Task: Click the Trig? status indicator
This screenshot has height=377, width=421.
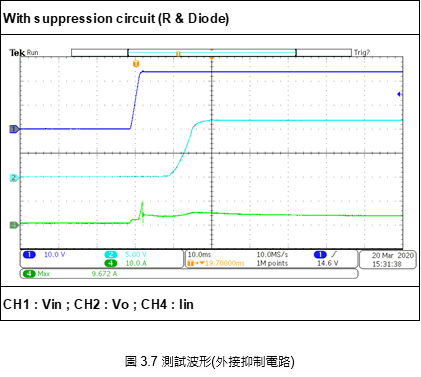Action: 362,53
